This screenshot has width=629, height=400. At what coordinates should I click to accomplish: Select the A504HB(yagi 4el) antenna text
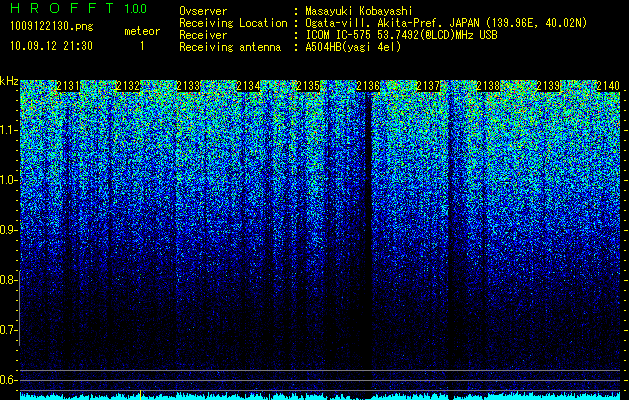click(353, 47)
